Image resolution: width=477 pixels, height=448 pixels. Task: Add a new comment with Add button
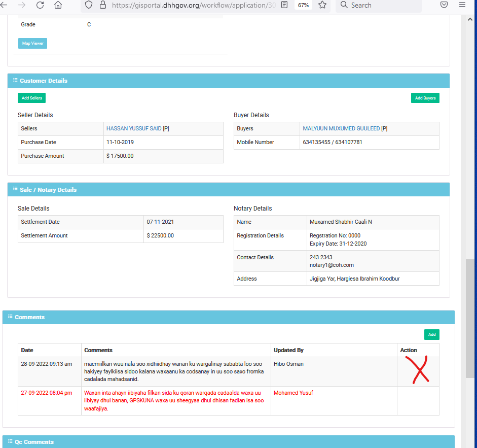(432, 334)
